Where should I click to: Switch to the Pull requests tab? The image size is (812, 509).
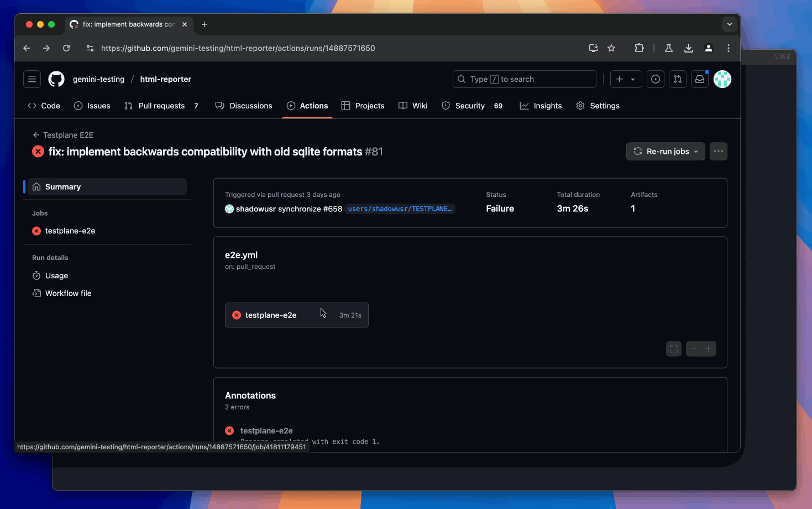coord(161,106)
